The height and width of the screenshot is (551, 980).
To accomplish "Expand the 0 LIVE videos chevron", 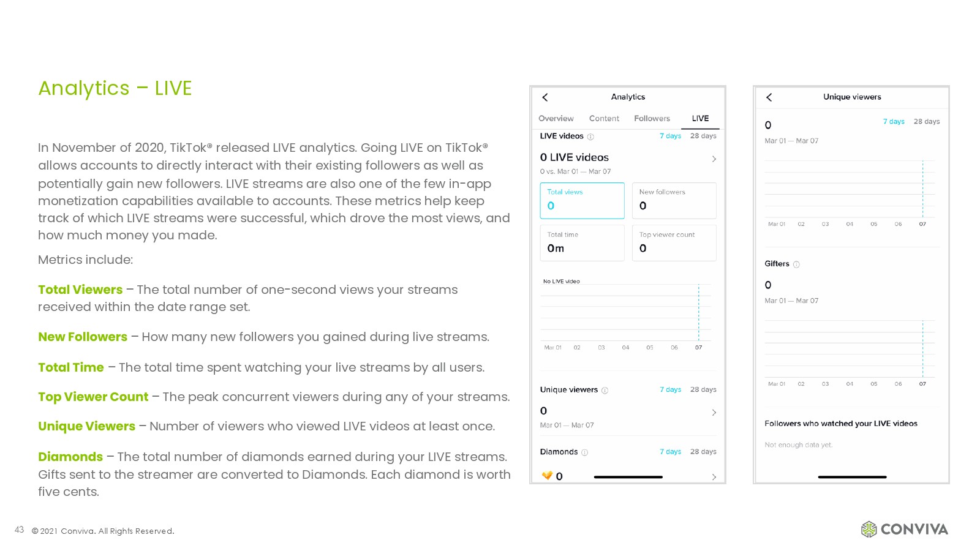I will pos(714,159).
